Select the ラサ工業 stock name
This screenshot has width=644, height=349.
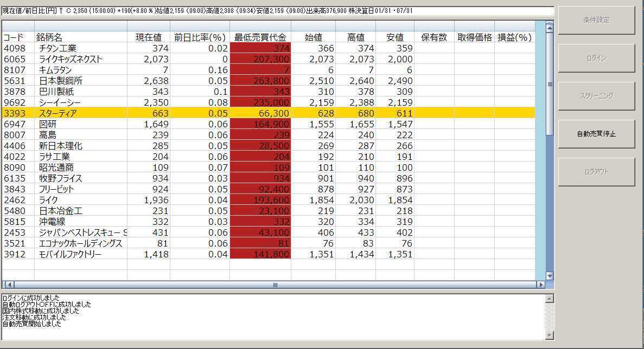point(55,157)
